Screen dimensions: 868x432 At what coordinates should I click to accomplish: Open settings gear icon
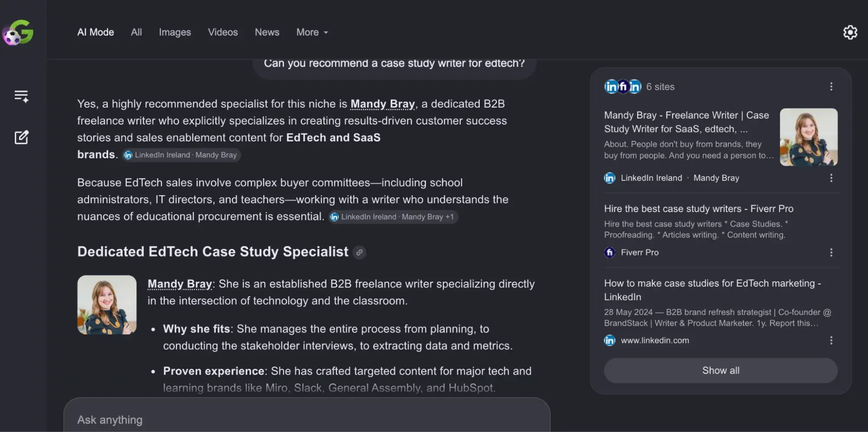click(x=850, y=32)
